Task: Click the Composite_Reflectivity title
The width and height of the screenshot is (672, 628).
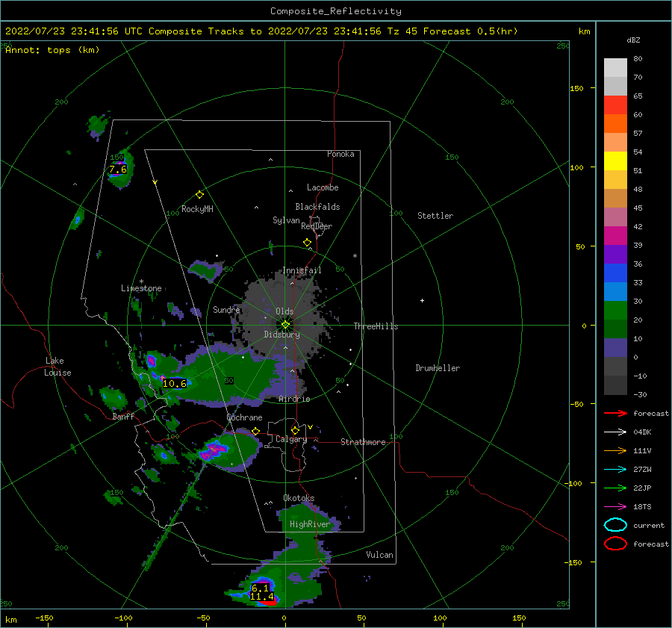Action: point(336,11)
